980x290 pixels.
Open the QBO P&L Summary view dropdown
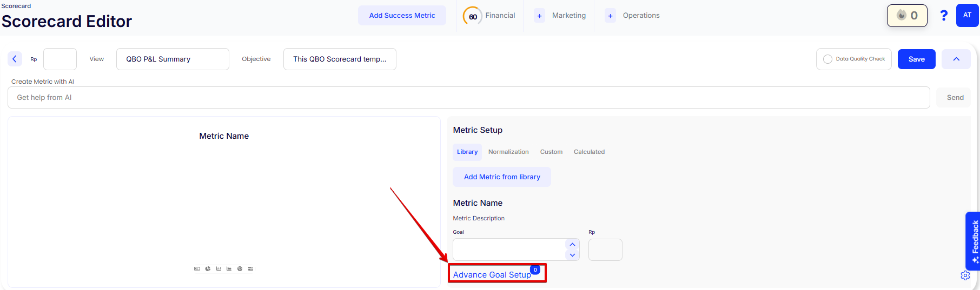click(x=172, y=59)
